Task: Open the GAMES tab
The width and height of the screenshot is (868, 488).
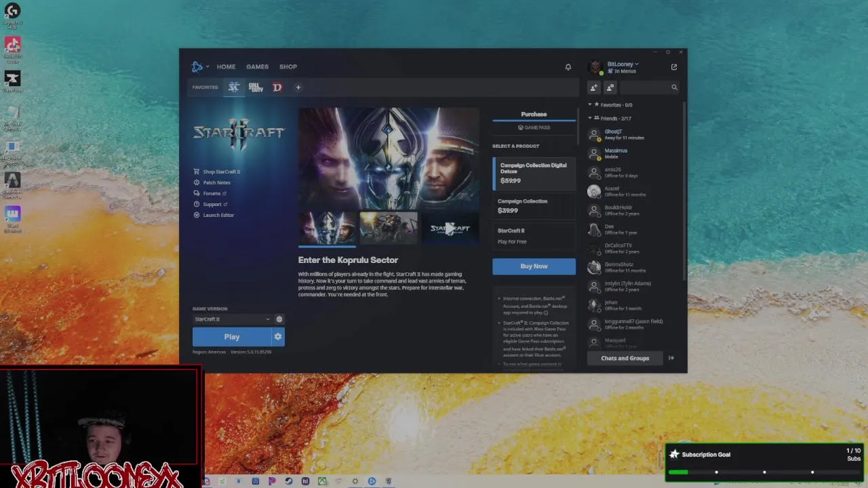Action: pyautogui.click(x=257, y=67)
